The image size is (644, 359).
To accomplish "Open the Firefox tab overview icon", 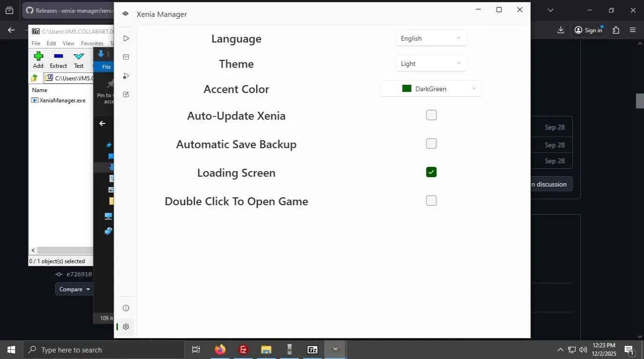I will 9,10.
